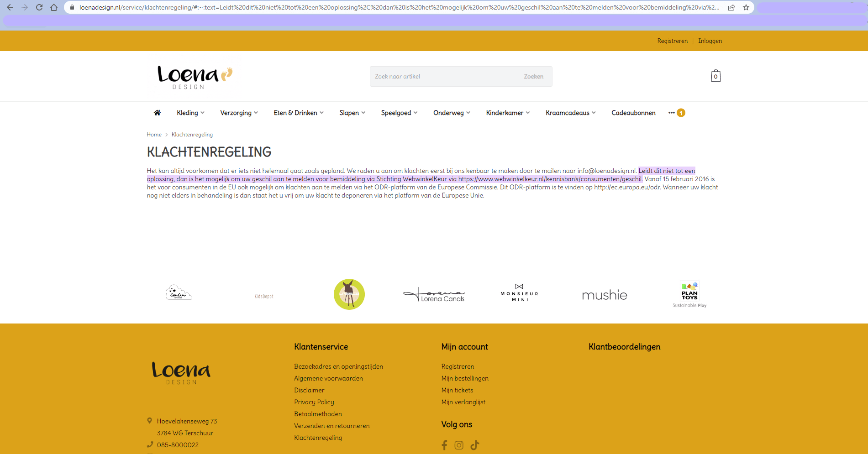Open the TikTok icon in footer
The image size is (868, 454).
(475, 445)
